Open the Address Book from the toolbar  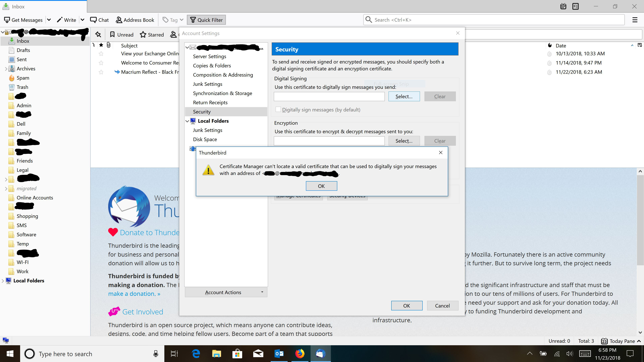point(135,20)
